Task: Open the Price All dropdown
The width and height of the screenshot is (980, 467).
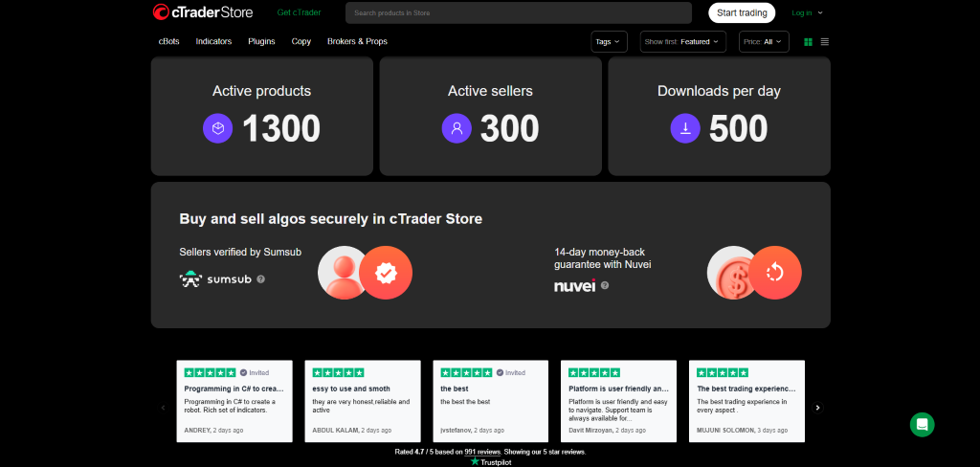Action: (x=764, y=42)
